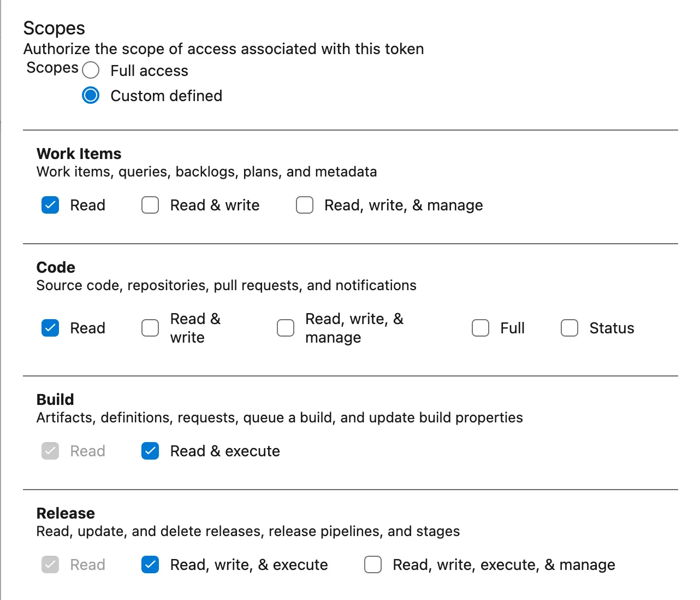Choose the Custom defined scope option
This screenshot has height=600, width=700.
[x=90, y=96]
